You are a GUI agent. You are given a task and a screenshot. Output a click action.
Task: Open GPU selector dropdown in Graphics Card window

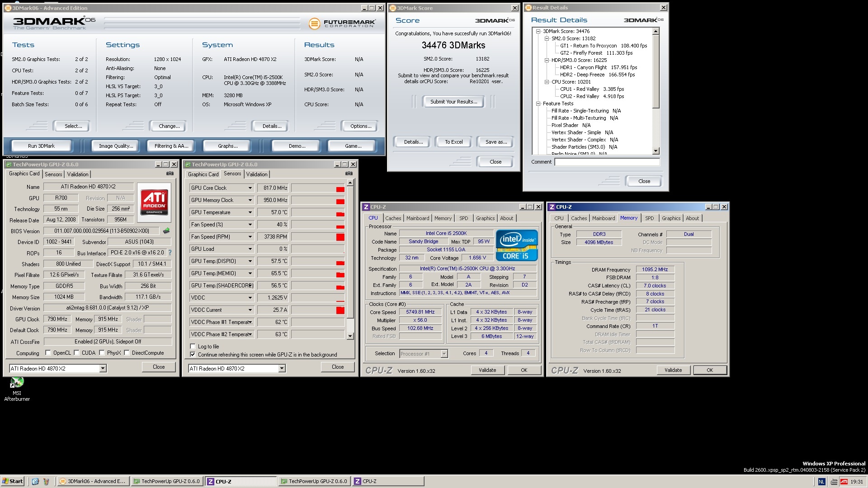[x=103, y=369]
